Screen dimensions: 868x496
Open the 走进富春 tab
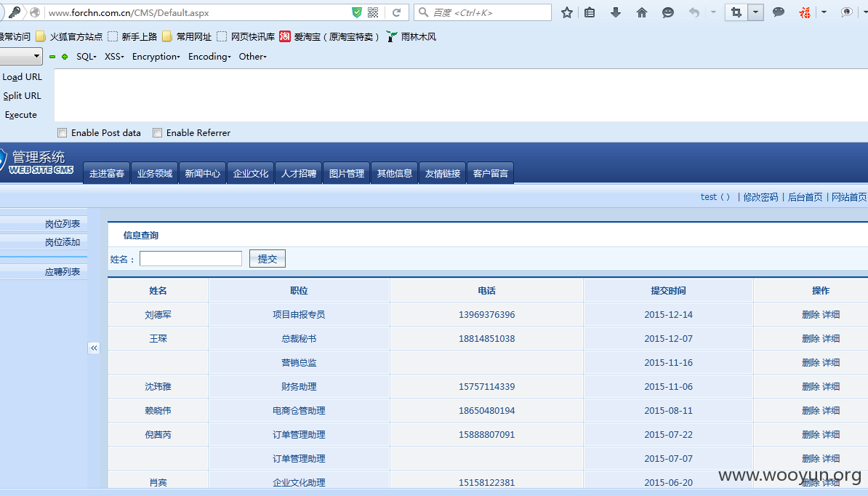(x=107, y=173)
